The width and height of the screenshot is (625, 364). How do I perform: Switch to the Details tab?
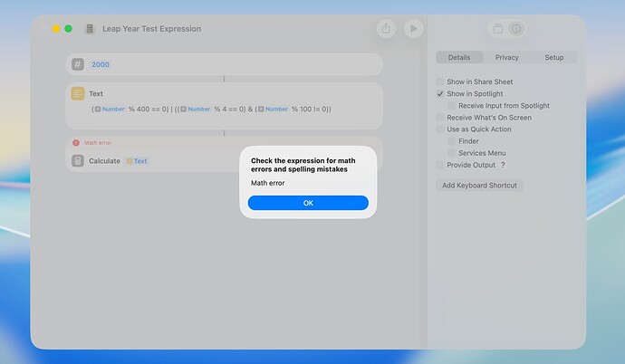(459, 57)
